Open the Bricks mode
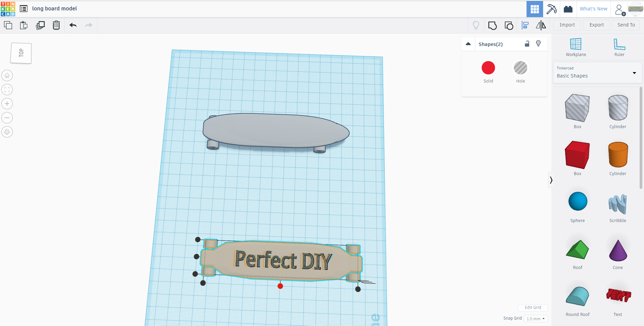Screen dimensions: 644x326 (x=568, y=9)
